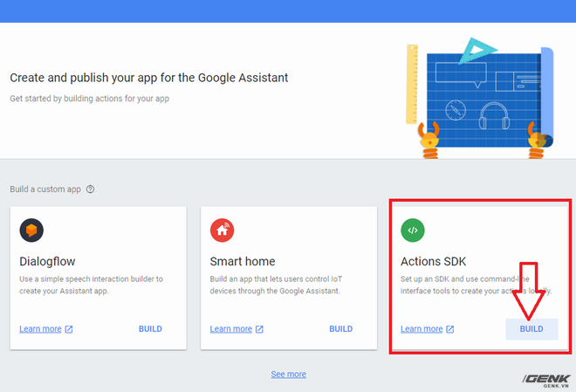
Task: Click the See more link
Action: 288,374
